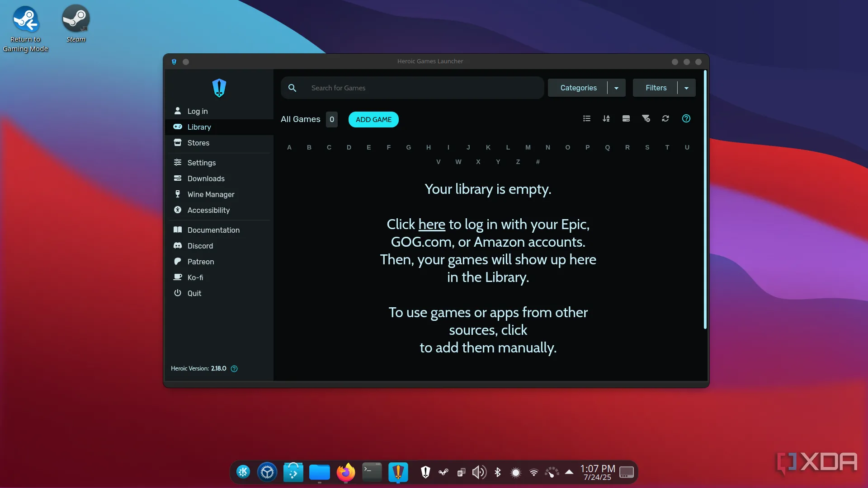Image resolution: width=868 pixels, height=488 pixels.
Task: Open the Bluetooth tray icon
Action: tap(498, 472)
